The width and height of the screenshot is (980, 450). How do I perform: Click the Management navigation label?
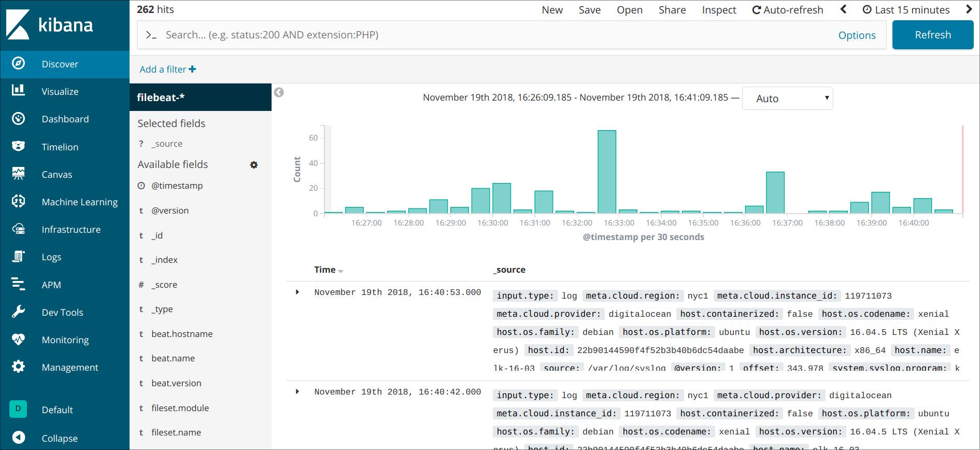click(x=70, y=368)
